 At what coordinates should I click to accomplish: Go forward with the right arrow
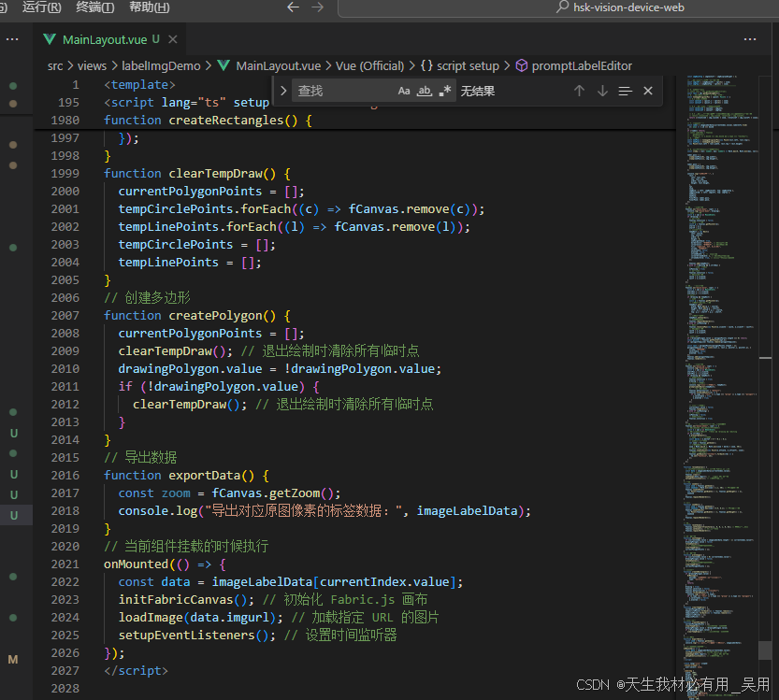(x=317, y=7)
